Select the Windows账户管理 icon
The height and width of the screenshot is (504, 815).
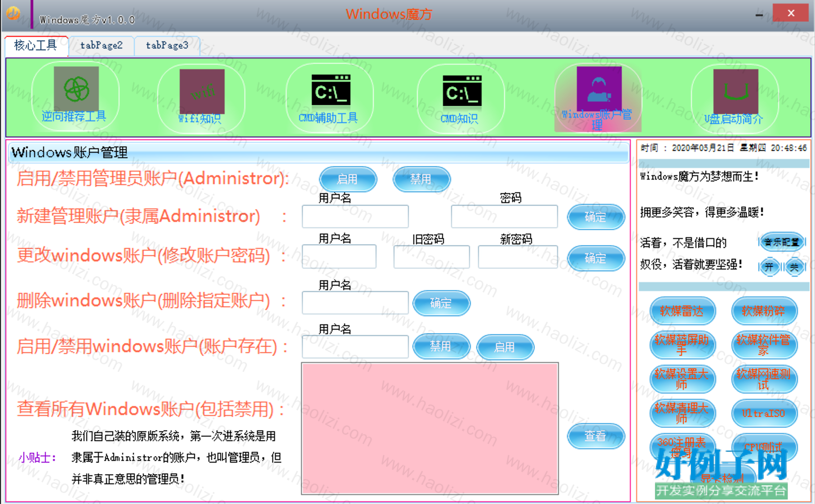click(598, 97)
